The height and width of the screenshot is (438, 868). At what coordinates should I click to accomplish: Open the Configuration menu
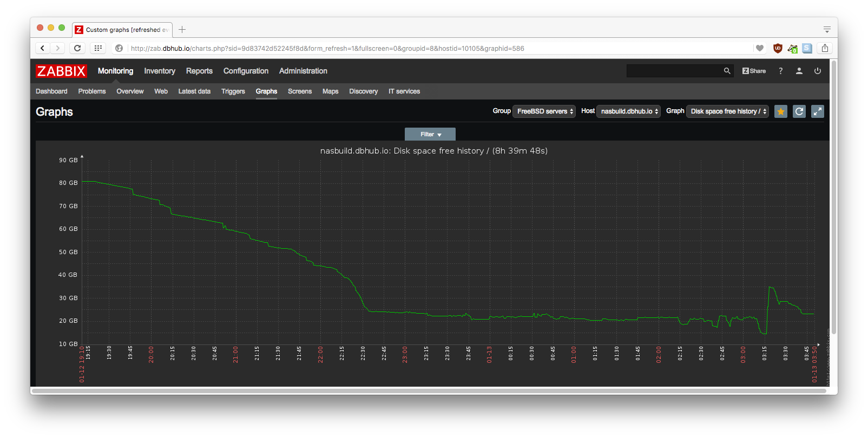(x=246, y=71)
